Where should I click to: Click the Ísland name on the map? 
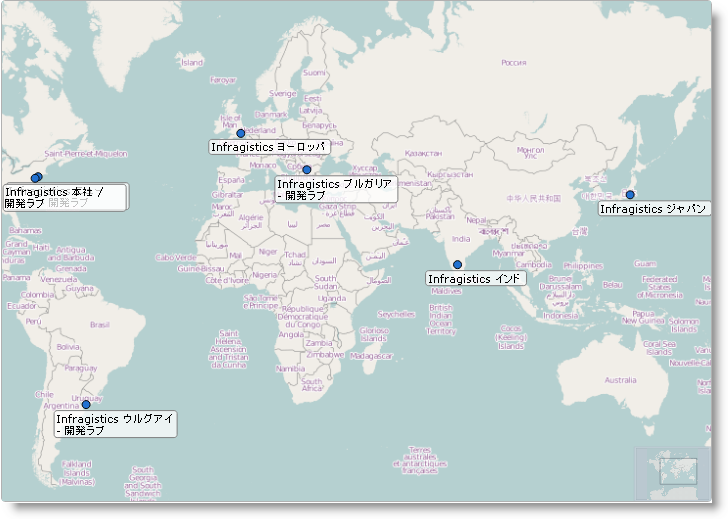click(x=191, y=62)
